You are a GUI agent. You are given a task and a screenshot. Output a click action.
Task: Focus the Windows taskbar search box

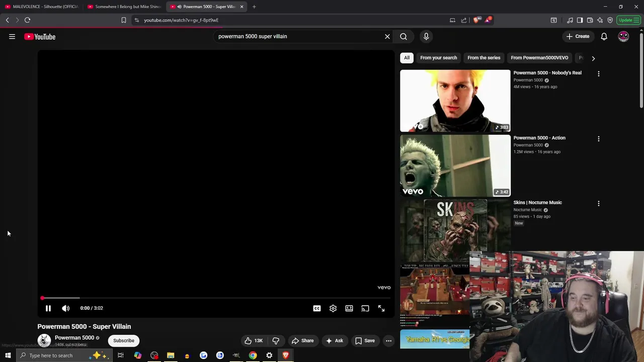63,355
